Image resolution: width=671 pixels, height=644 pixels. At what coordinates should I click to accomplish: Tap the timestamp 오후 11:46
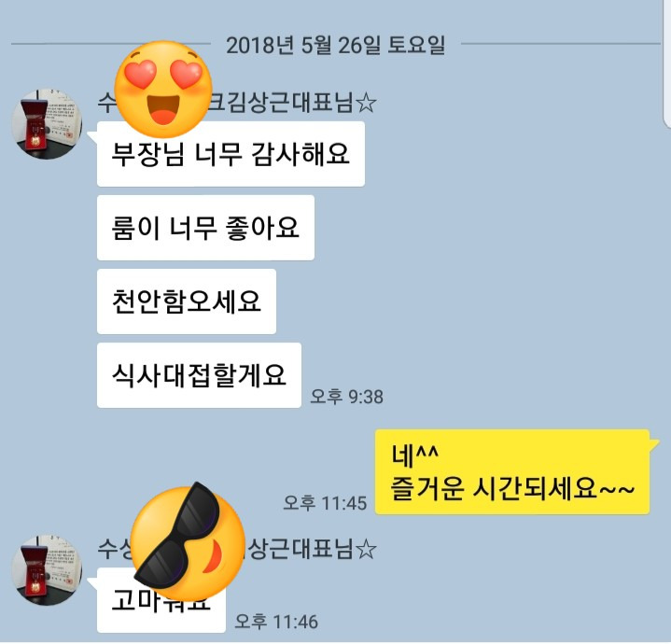(x=276, y=622)
